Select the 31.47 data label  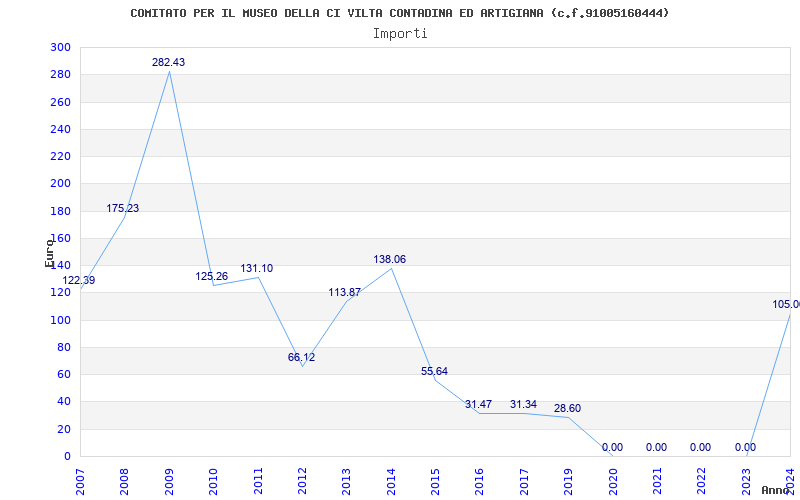[x=479, y=405]
